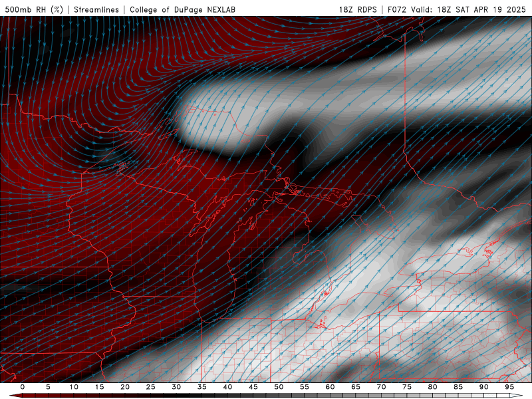Click the '5' label on the colorbar

coord(48,387)
